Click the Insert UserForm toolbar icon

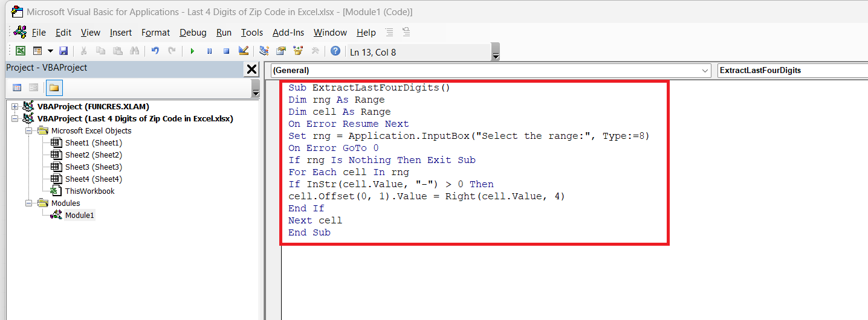click(x=37, y=51)
